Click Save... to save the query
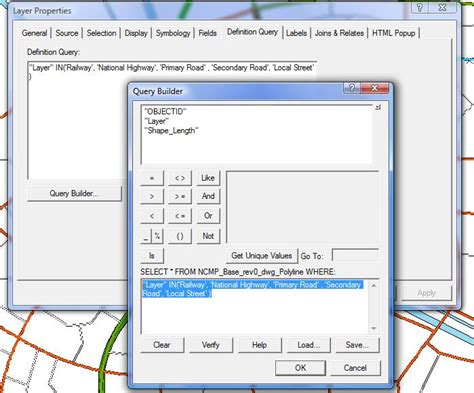 [357, 345]
